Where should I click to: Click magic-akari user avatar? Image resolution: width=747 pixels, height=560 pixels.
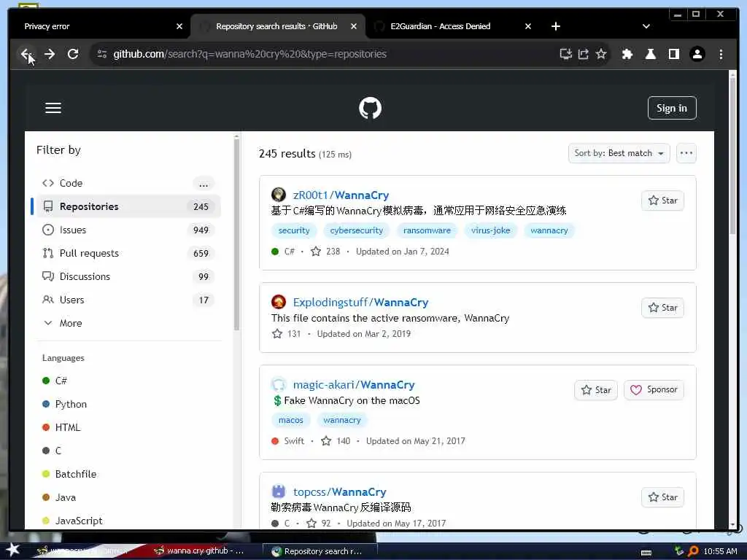tap(278, 384)
